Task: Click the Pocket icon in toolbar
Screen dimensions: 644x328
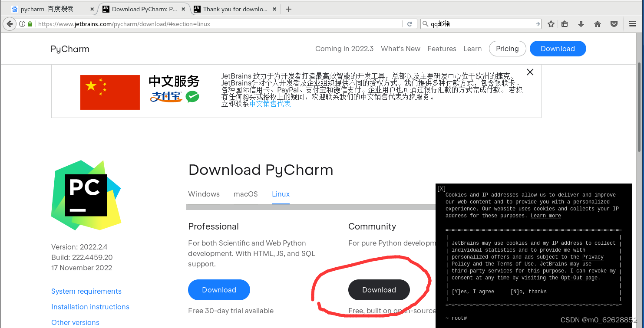Action: coord(614,24)
